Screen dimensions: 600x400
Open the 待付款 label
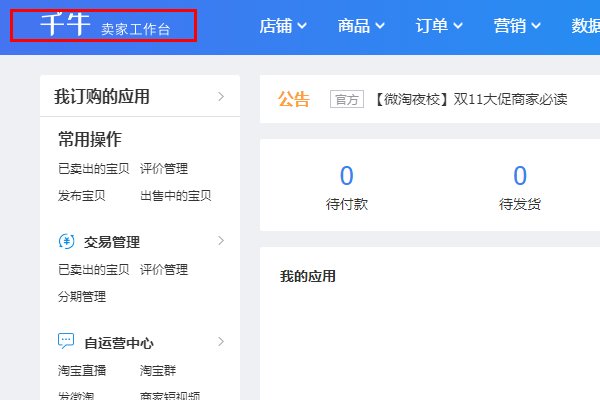(347, 204)
